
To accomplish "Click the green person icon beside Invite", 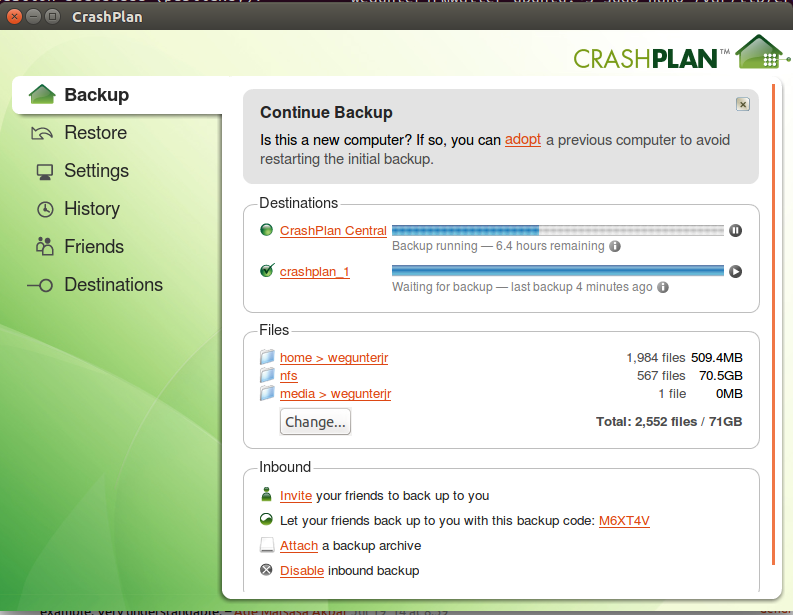I will click(x=267, y=494).
